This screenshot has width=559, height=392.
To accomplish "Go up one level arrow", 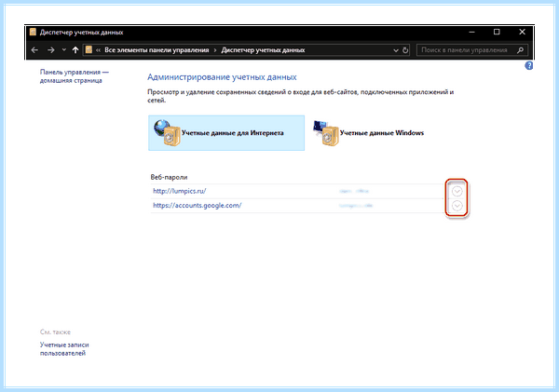I will click(x=75, y=50).
